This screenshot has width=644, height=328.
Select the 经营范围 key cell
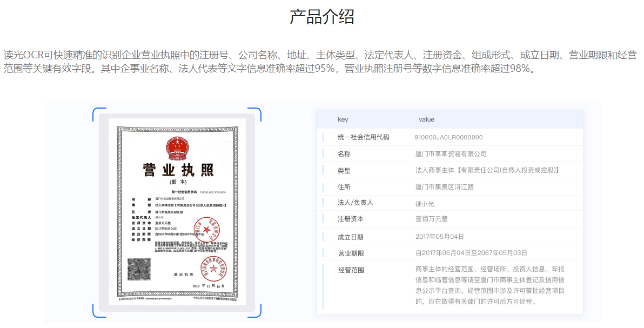coord(351,270)
